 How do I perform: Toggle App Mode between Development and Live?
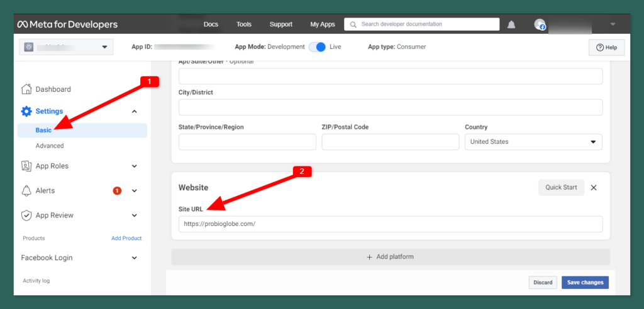coord(317,47)
